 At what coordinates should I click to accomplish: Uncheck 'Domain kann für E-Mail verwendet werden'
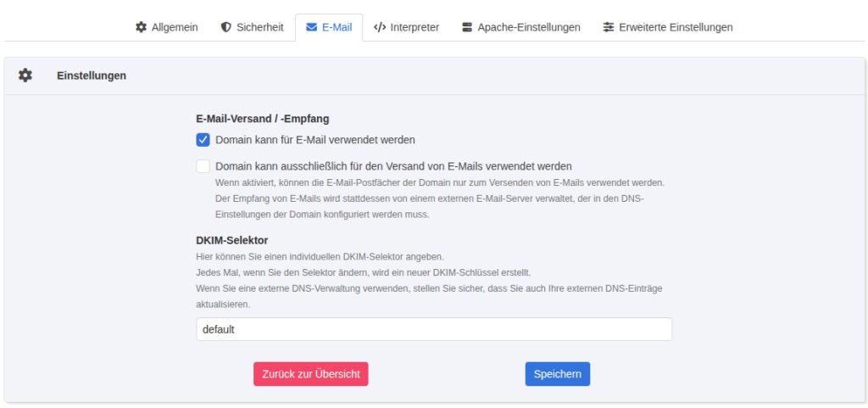pyautogui.click(x=203, y=139)
